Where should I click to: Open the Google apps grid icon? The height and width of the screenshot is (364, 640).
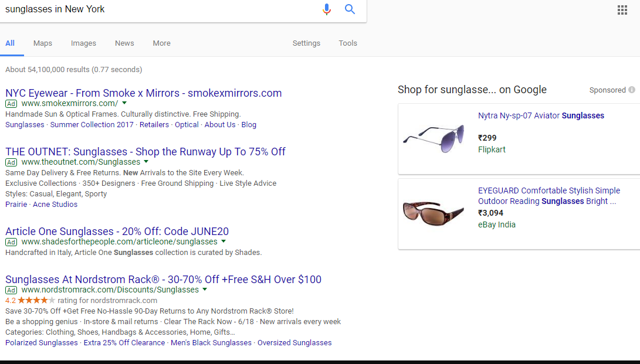(x=622, y=10)
